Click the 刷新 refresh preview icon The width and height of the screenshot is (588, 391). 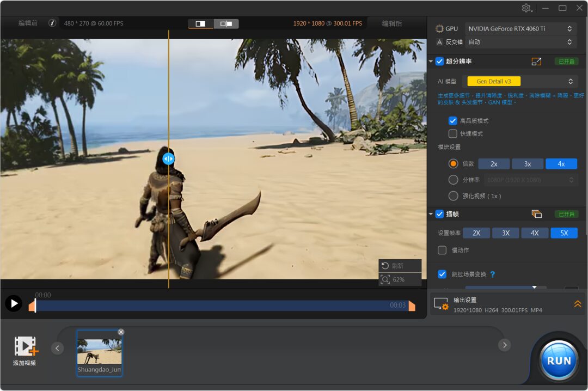(x=385, y=266)
